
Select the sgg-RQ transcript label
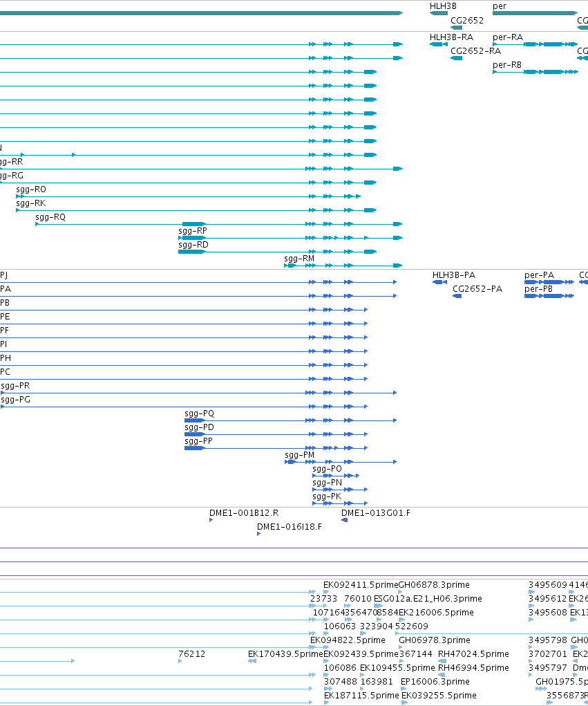tap(50, 218)
